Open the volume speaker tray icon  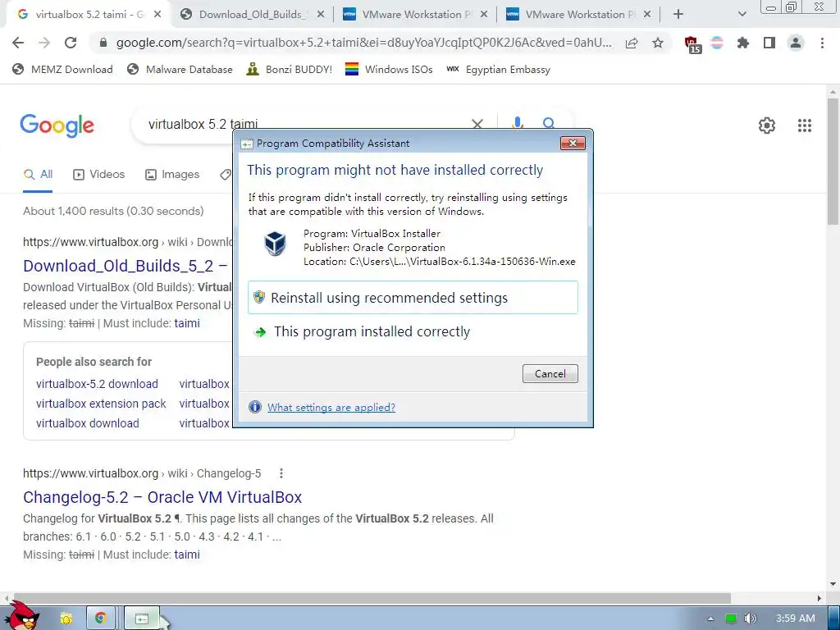(750, 619)
